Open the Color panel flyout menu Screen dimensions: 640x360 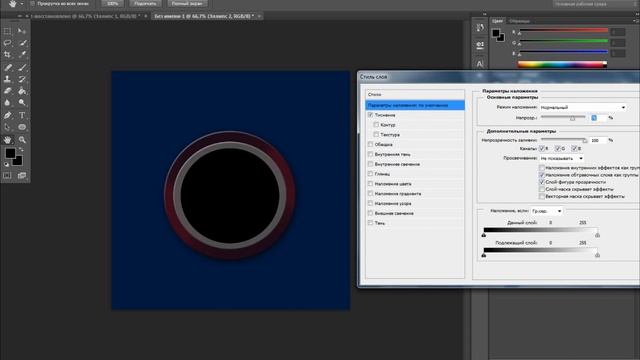click(637, 21)
